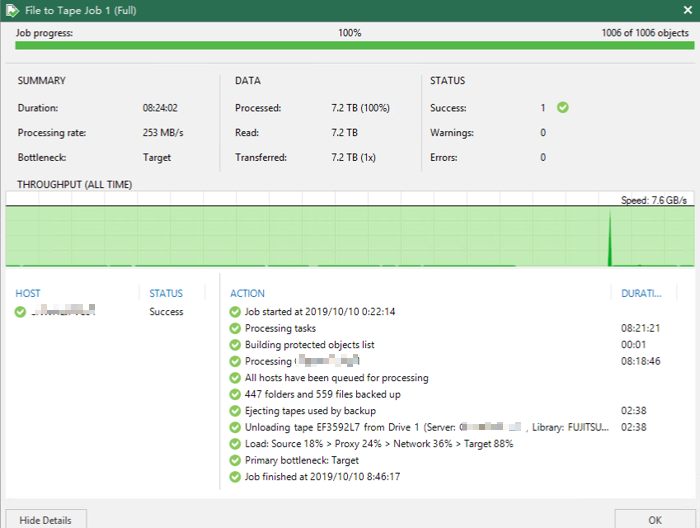Click the host row success check icon
The height and width of the screenshot is (528, 700).
coord(20,312)
